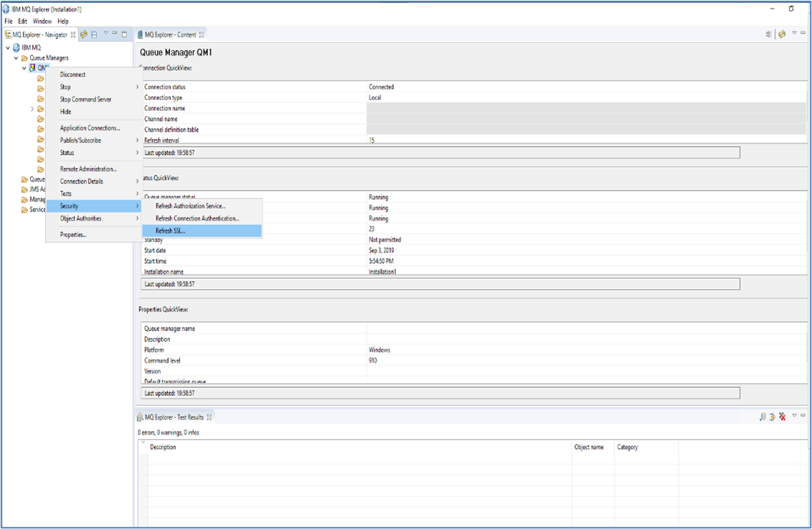Choose Remote Administration... in context menu
This screenshot has height=529, width=812.
coord(94,168)
